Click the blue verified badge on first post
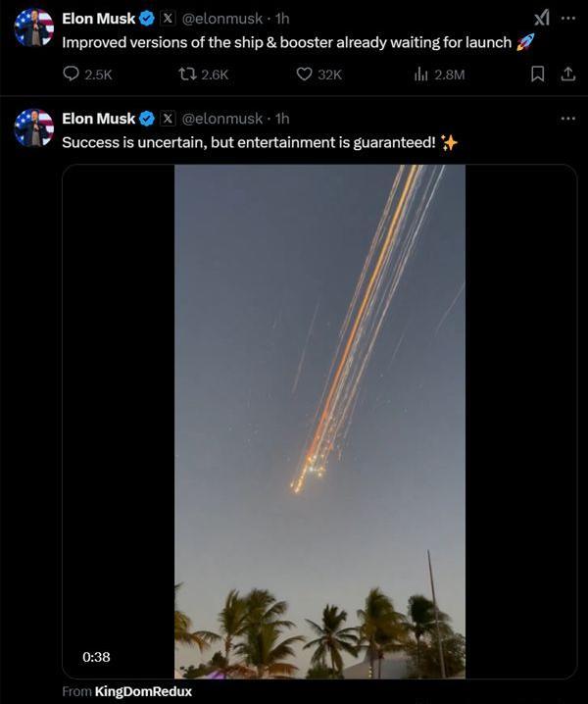 coord(147,19)
